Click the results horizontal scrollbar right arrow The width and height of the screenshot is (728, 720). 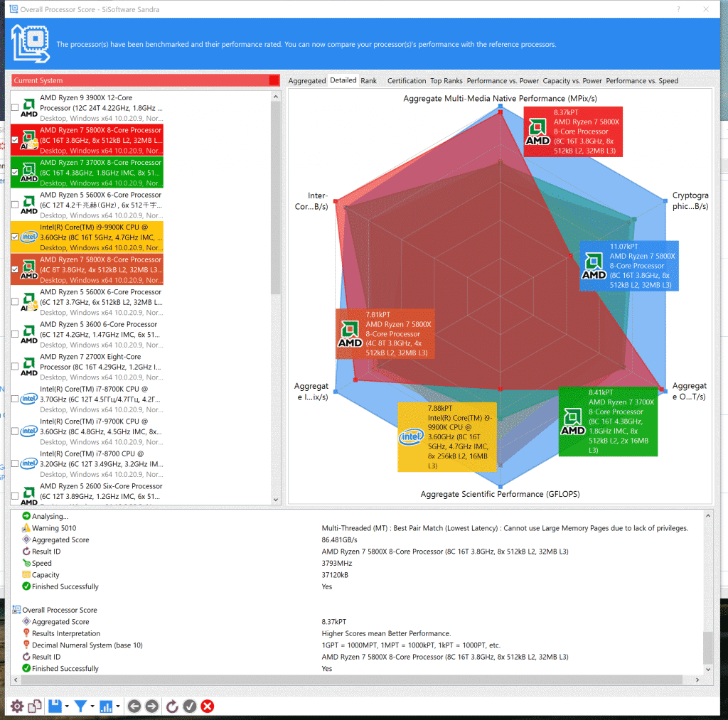697,679
